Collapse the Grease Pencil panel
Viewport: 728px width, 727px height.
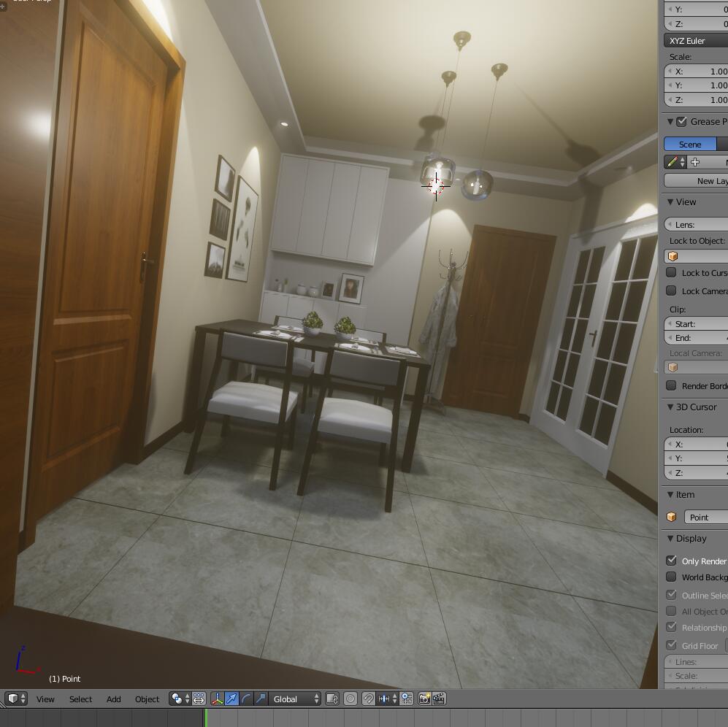(x=670, y=122)
